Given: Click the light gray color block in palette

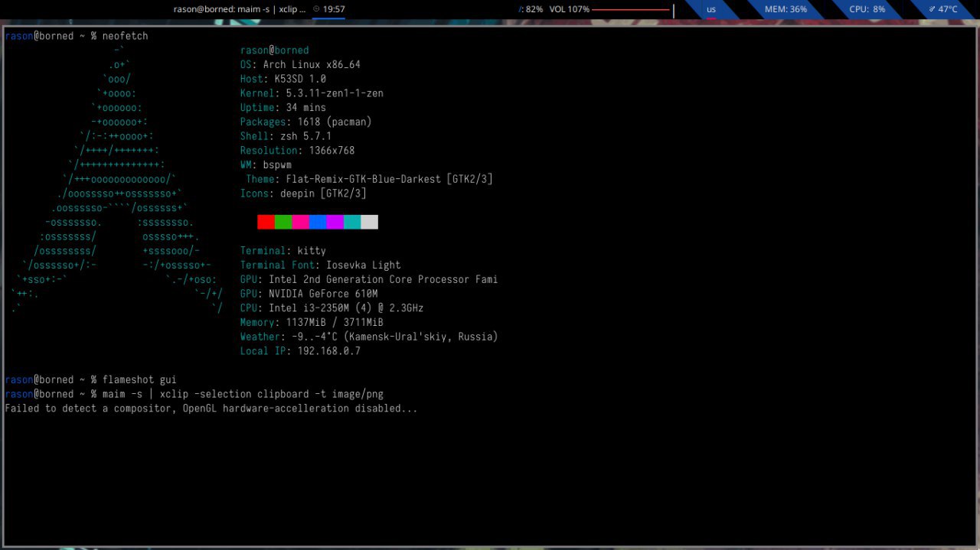Looking at the screenshot, I should coord(369,222).
